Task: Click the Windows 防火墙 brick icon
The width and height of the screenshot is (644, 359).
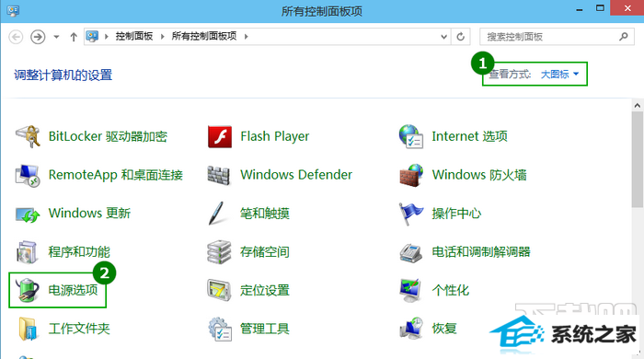Action: [x=411, y=175]
